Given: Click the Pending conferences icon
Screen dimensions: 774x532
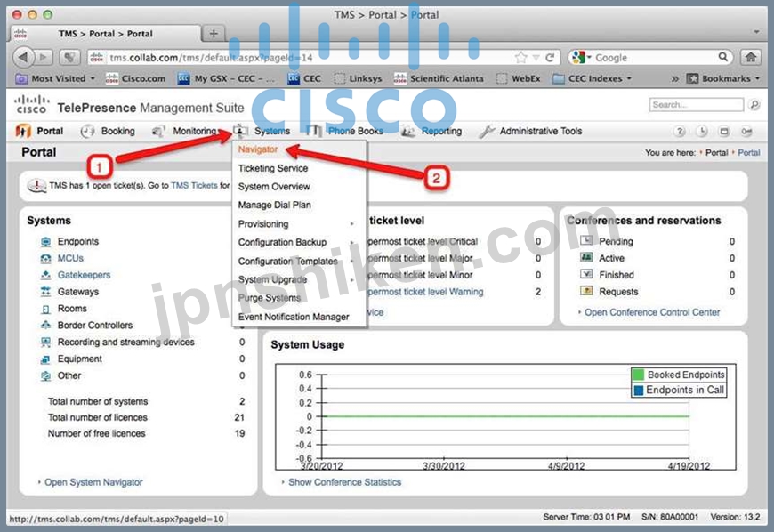Looking at the screenshot, I should (586, 241).
